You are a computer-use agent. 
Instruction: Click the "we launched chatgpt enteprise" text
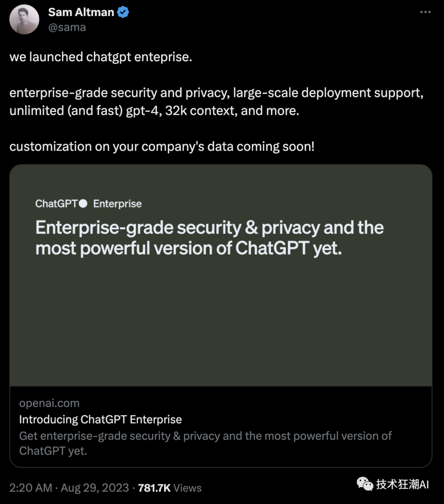click(x=101, y=57)
